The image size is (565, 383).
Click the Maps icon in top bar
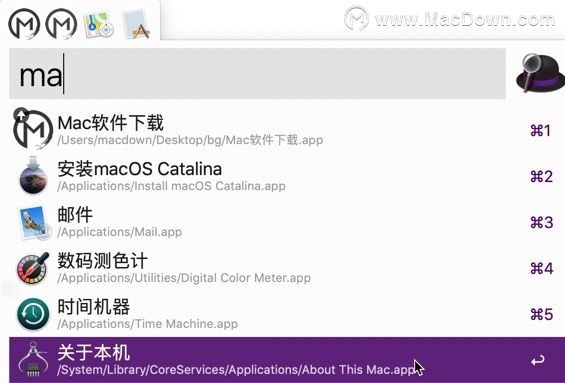[x=98, y=25]
